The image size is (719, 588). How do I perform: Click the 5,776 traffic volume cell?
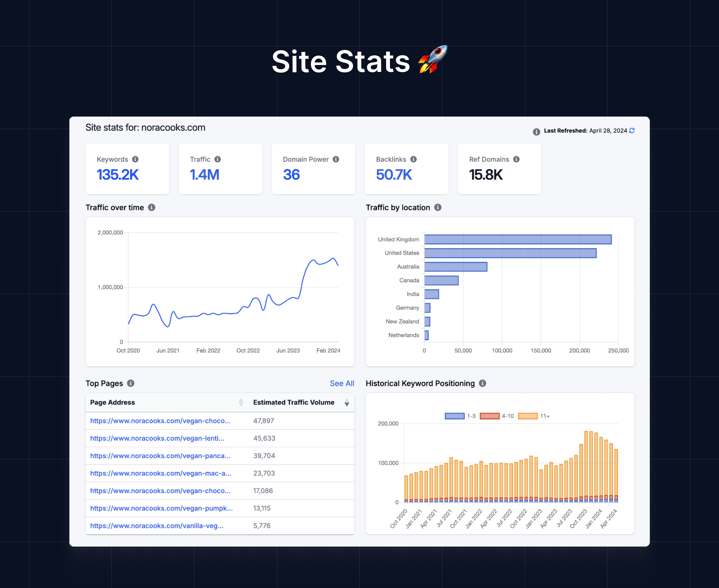tap(262, 526)
